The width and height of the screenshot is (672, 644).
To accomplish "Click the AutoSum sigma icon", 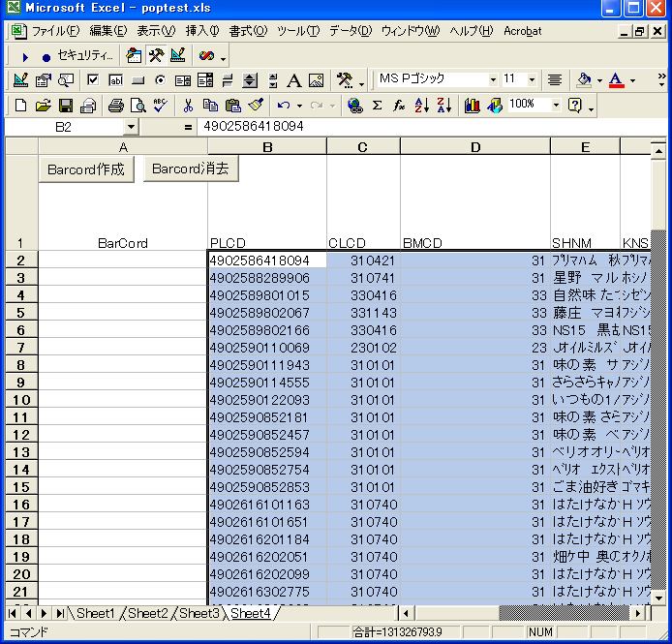I will click(377, 106).
